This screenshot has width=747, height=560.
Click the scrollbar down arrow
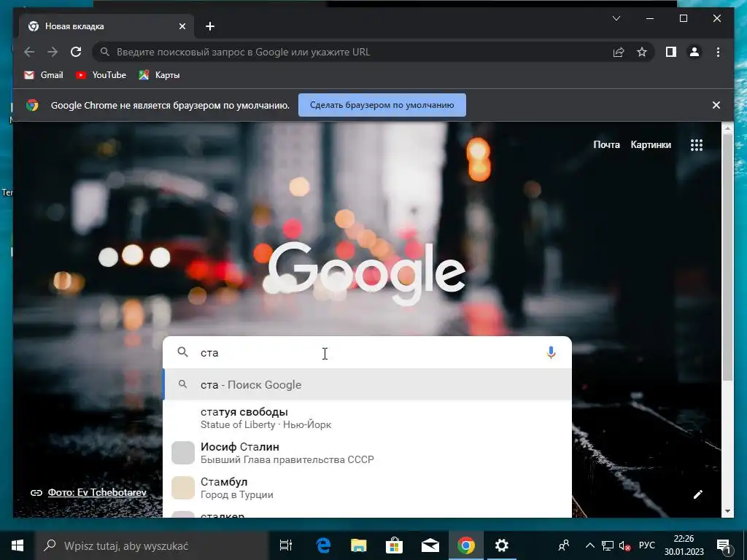pyautogui.click(x=727, y=511)
